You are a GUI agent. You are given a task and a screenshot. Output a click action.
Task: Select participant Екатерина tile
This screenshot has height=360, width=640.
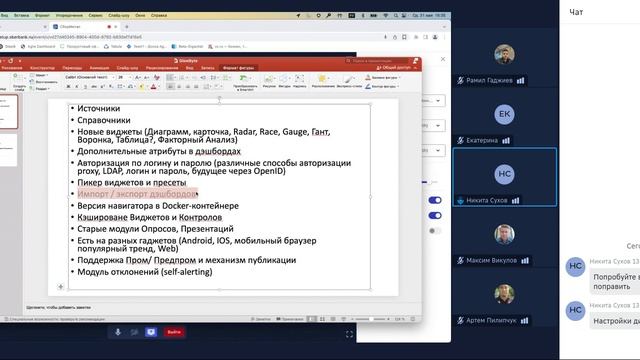(504, 118)
